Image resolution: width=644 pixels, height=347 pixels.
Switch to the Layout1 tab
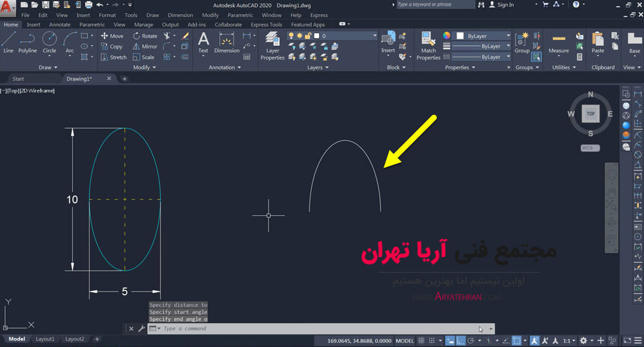tap(45, 339)
